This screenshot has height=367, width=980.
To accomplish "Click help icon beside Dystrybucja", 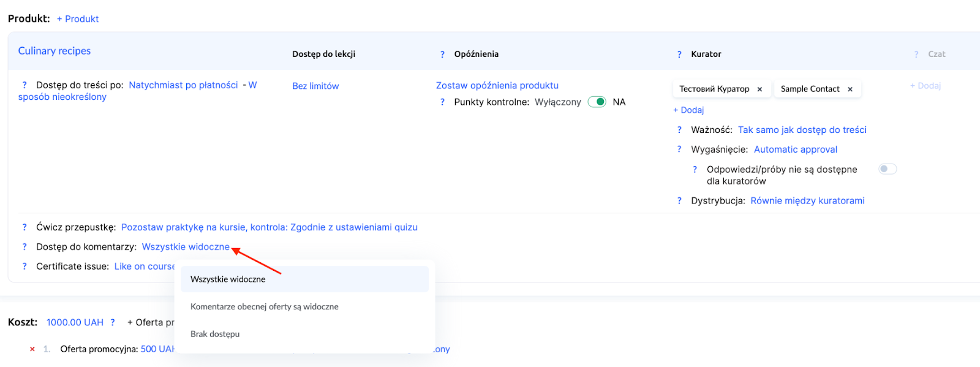I will coord(679,201).
